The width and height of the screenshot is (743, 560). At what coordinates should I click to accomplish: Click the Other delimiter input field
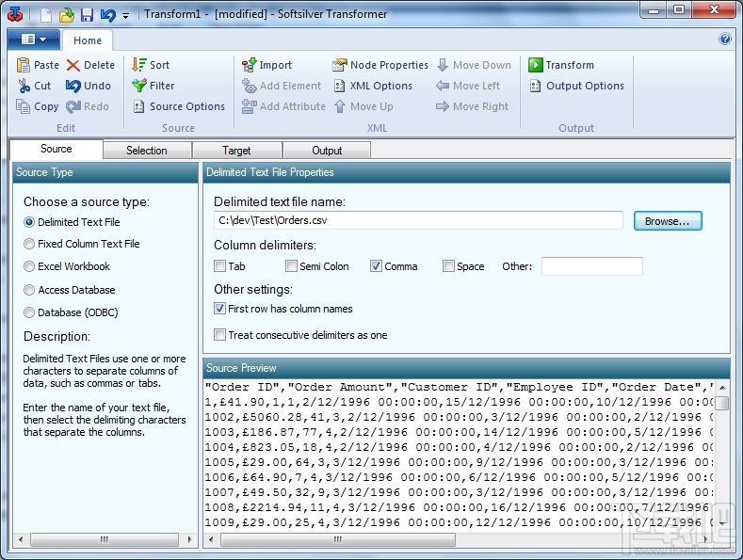tap(592, 266)
